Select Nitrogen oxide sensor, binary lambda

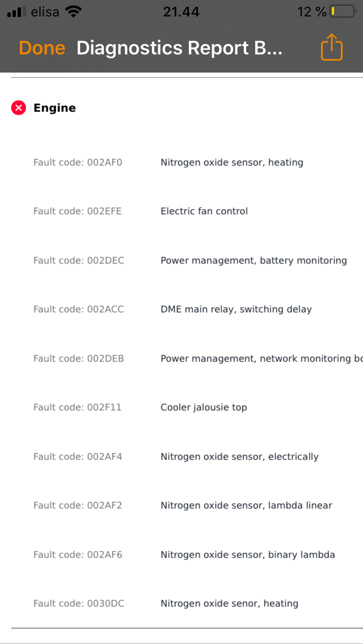tap(247, 555)
